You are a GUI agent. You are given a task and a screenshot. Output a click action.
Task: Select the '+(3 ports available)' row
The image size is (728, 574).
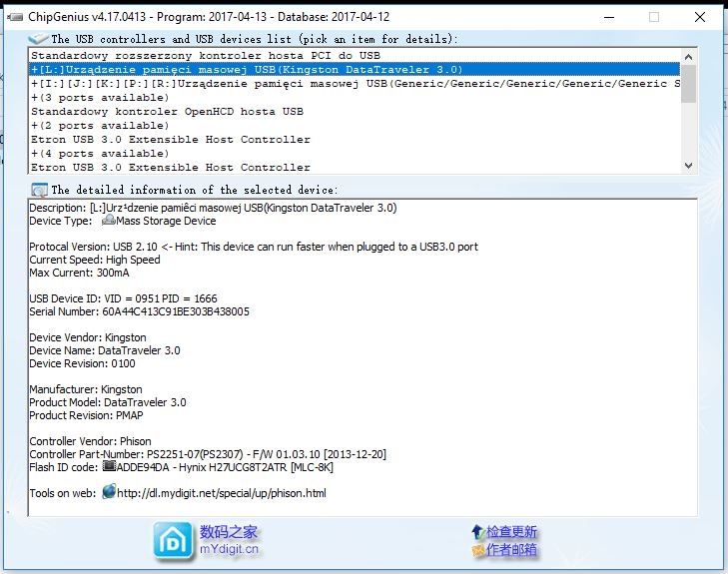point(355,98)
